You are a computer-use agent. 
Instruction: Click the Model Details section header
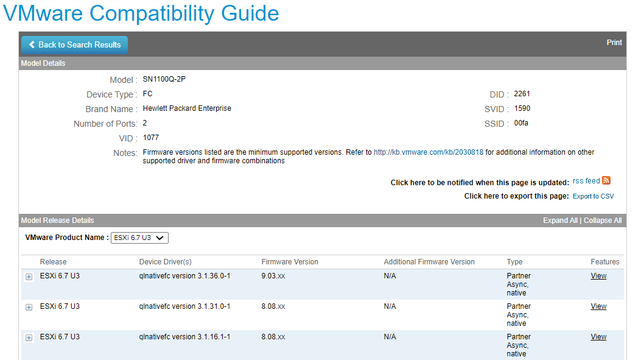[43, 63]
